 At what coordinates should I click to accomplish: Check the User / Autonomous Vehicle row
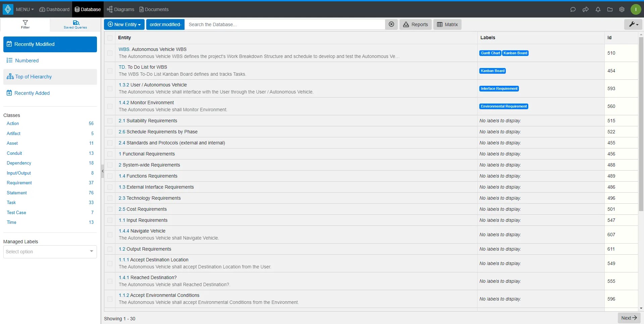point(110,88)
